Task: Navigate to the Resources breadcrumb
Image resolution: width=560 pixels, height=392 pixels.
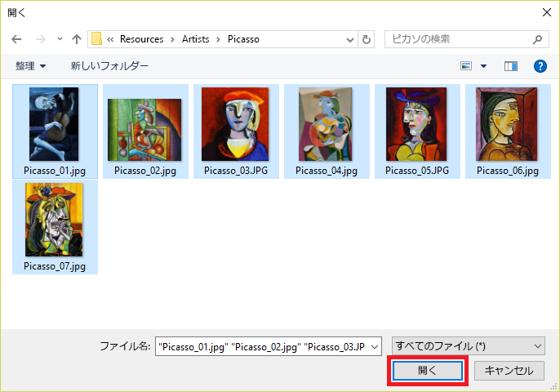Action: (142, 39)
